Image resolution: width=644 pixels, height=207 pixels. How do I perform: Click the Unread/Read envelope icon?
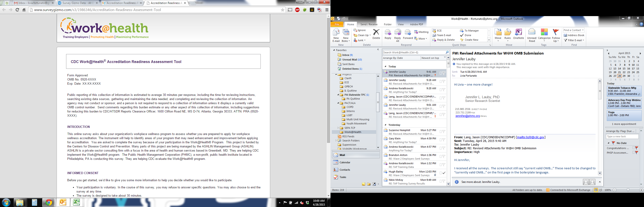(532, 32)
